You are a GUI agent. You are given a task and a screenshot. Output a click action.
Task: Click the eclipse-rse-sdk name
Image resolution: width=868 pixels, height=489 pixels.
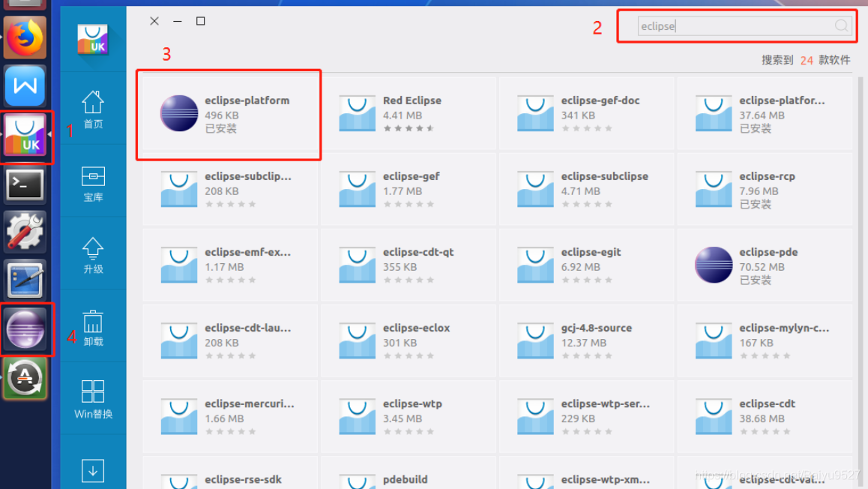pyautogui.click(x=243, y=479)
